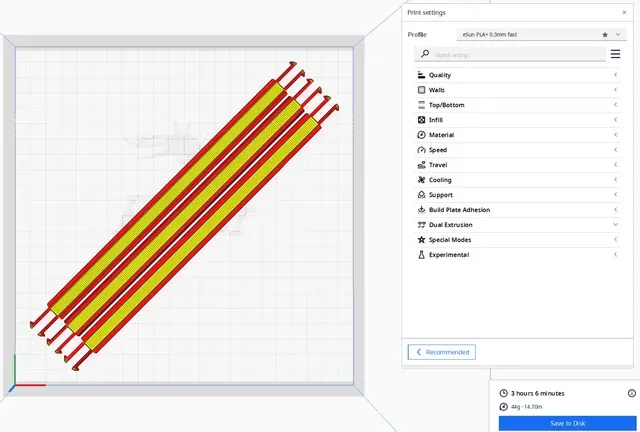Image resolution: width=640 pixels, height=432 pixels.
Task: Select the Support label
Action: tap(440, 195)
